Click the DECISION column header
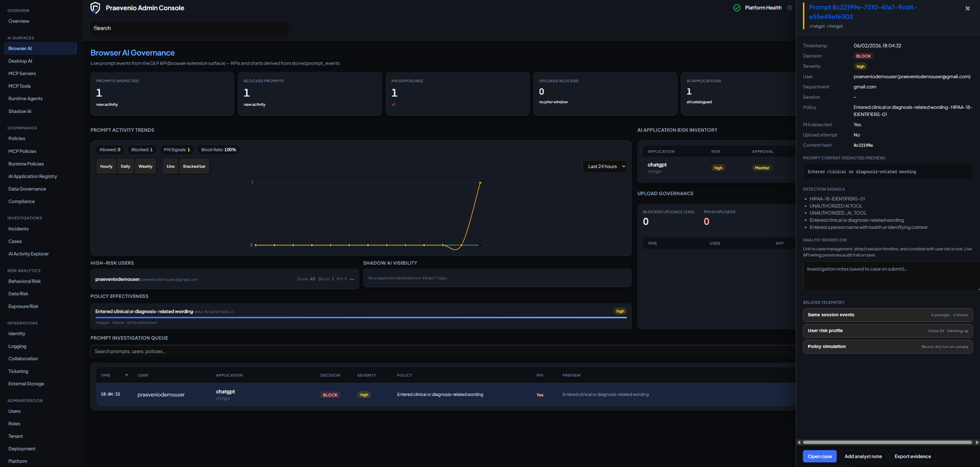Image resolution: width=980 pixels, height=467 pixels. click(330, 376)
